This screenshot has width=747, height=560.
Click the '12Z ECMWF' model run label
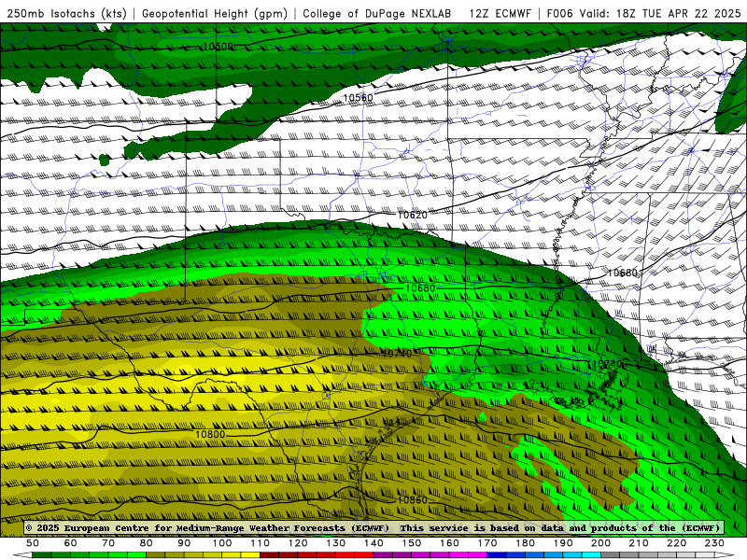click(x=500, y=14)
